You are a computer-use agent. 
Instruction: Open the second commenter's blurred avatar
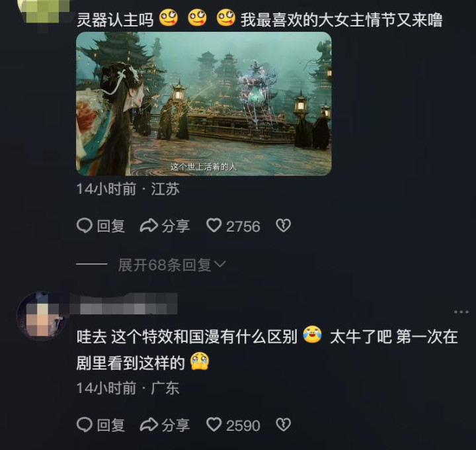42,316
